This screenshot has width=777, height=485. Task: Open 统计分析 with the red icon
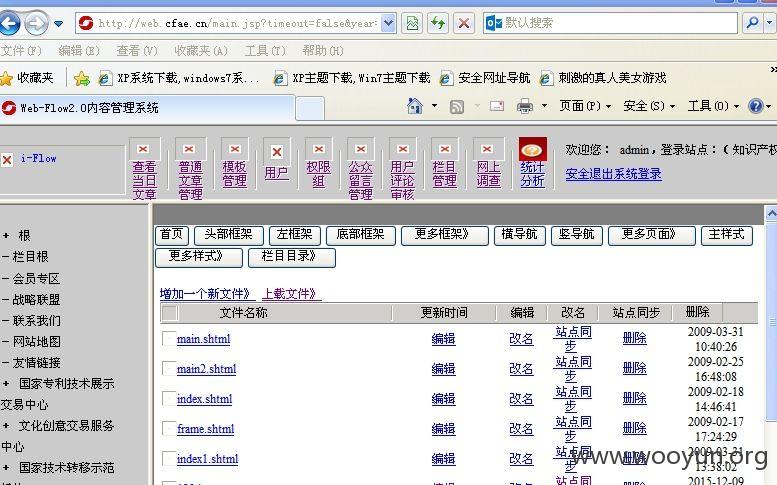[533, 162]
